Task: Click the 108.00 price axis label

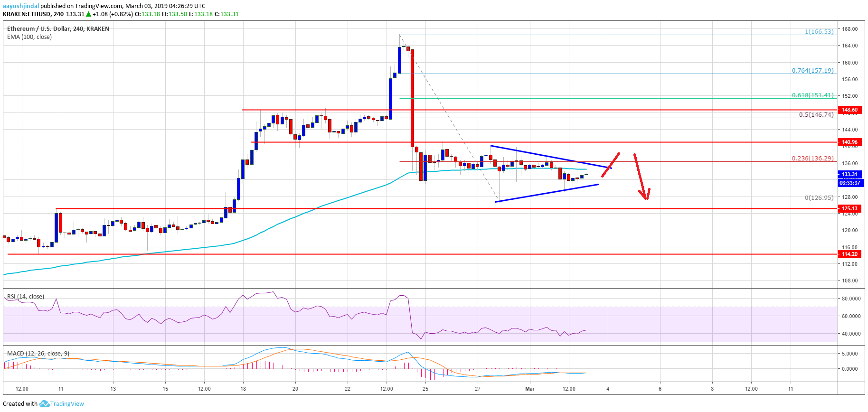Action: tap(849, 281)
